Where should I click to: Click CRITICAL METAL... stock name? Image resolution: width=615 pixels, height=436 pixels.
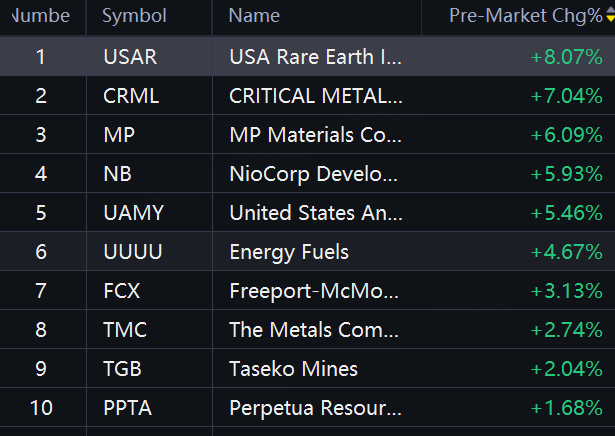(x=316, y=96)
